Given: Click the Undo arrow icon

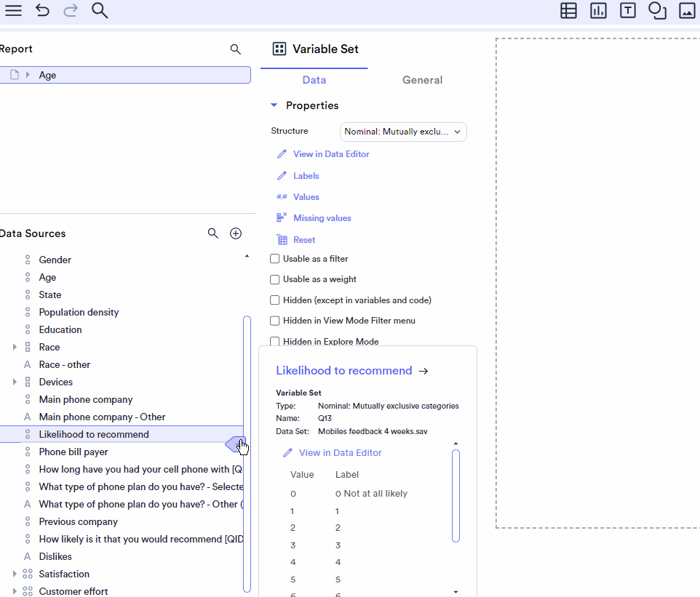Looking at the screenshot, I should pos(41,10).
